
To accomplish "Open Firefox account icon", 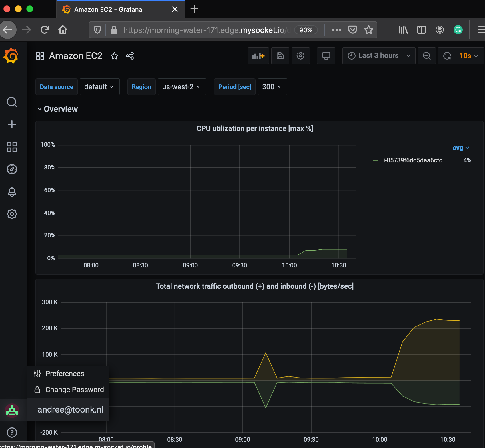I will tap(440, 30).
